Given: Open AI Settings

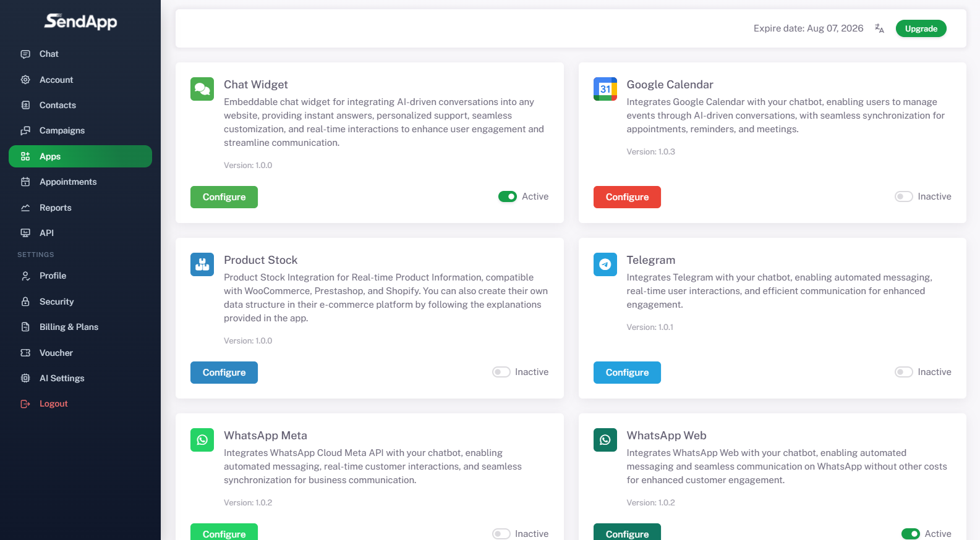Looking at the screenshot, I should click(80, 378).
